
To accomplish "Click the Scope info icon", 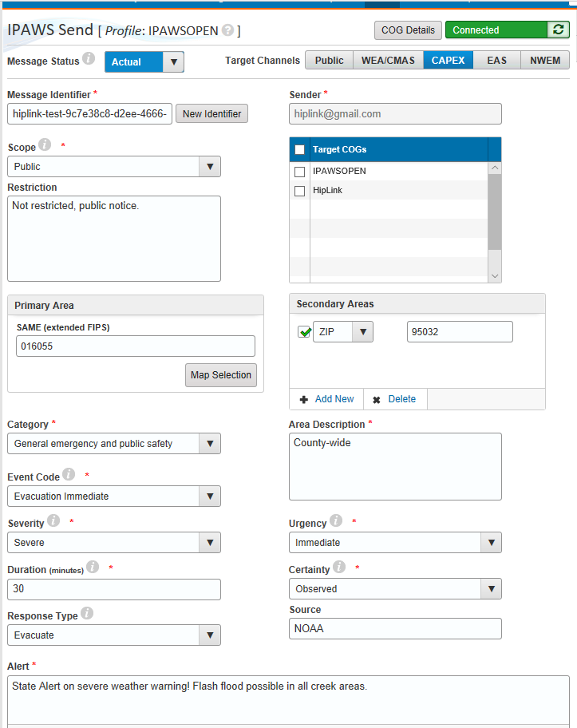I will tap(45, 145).
